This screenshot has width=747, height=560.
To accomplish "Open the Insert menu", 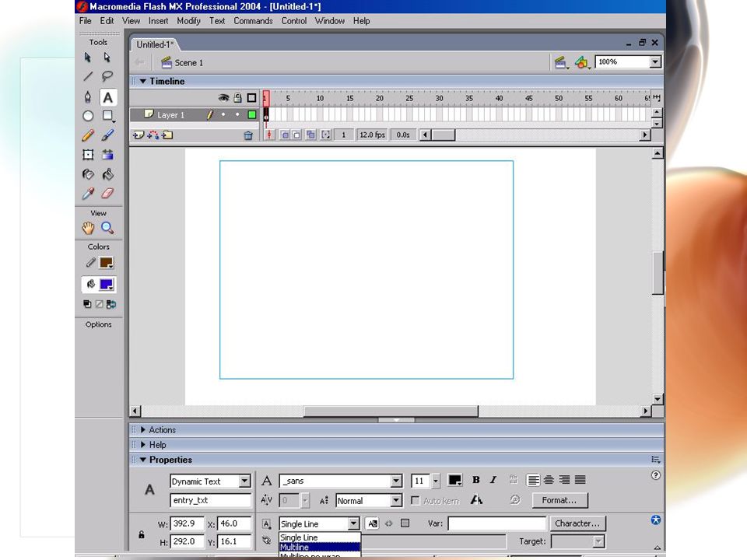I will click(x=158, y=21).
